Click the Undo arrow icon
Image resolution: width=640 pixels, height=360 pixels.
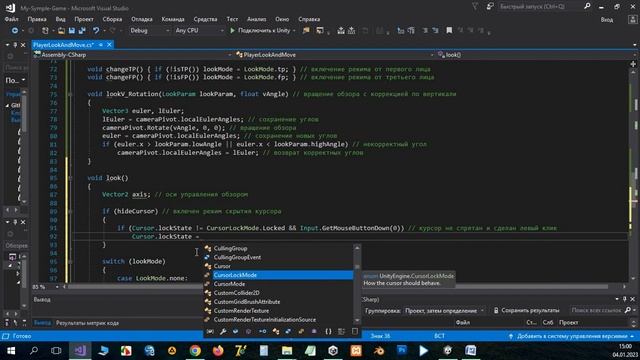[96, 31]
